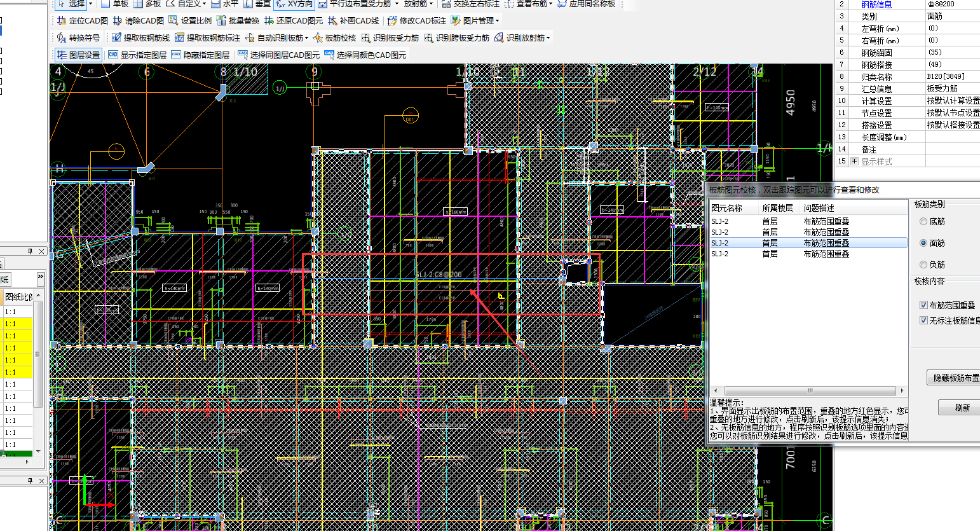Open the 选择 tool dropdown arrow
The width and height of the screenshot is (980, 531).
click(x=90, y=4)
